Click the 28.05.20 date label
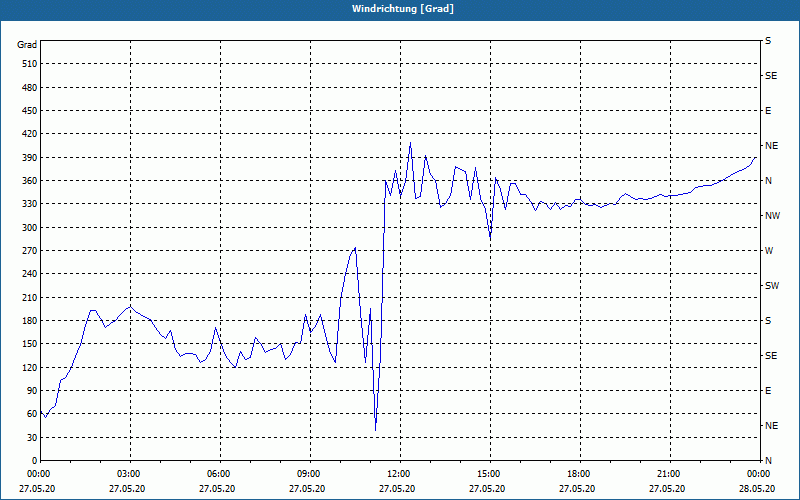This screenshot has width=800, height=500. pyautogui.click(x=757, y=489)
